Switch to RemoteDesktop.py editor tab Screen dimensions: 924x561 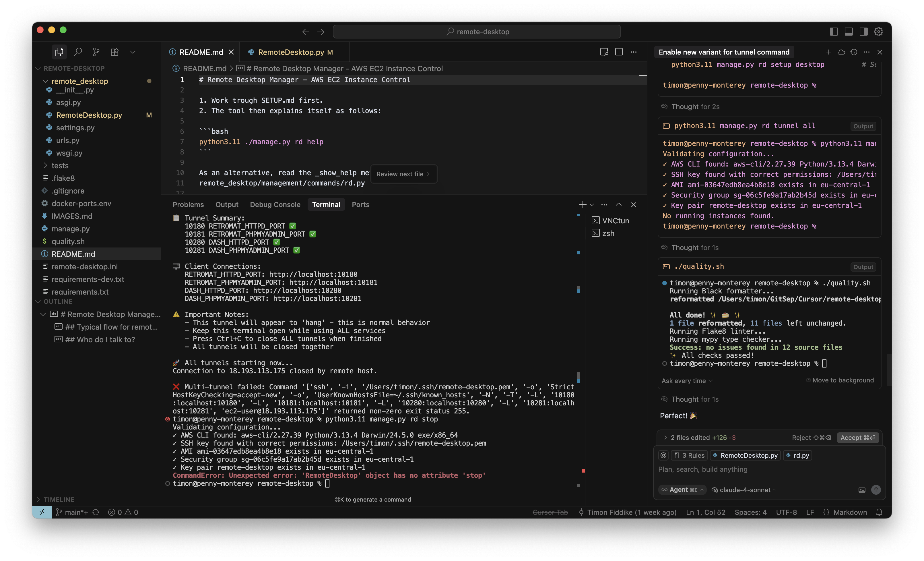tap(295, 52)
